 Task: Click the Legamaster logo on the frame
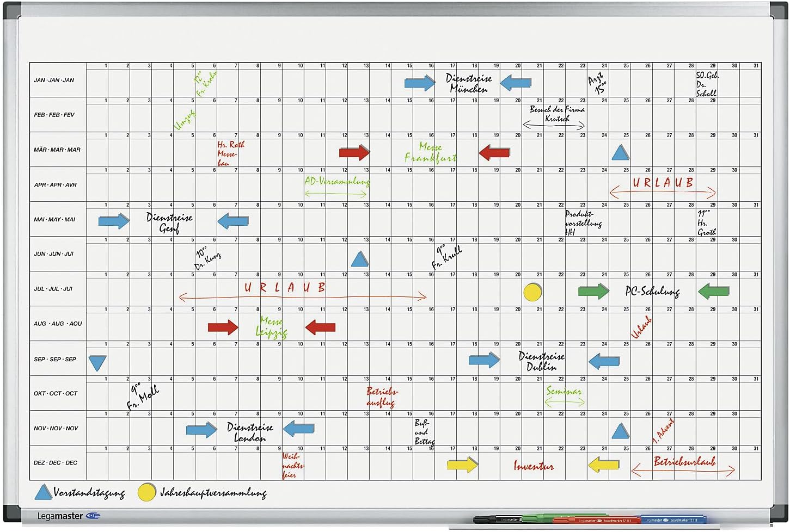(x=69, y=516)
